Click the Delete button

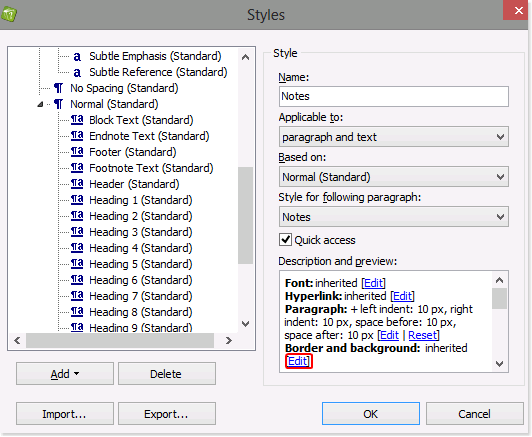[x=167, y=374]
